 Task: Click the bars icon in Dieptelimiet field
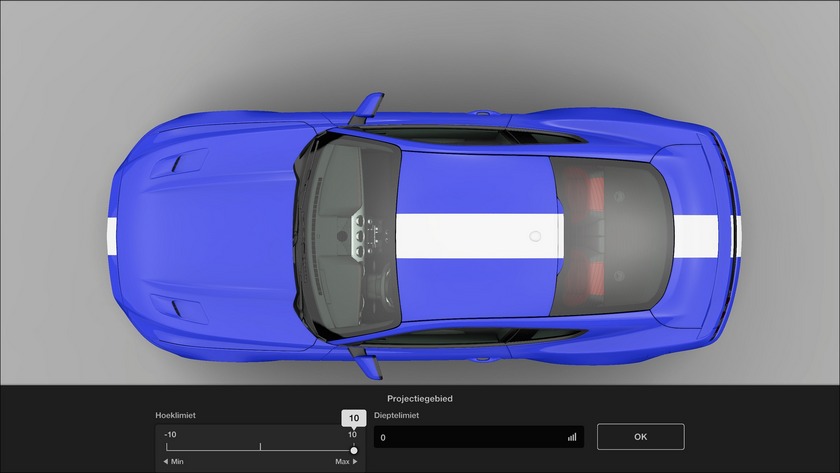(572, 437)
